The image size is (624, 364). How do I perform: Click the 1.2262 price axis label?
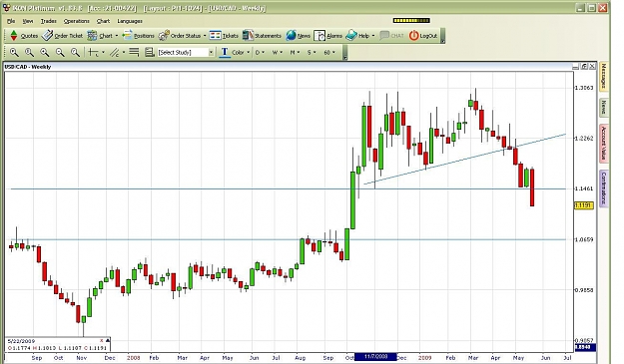584,139
